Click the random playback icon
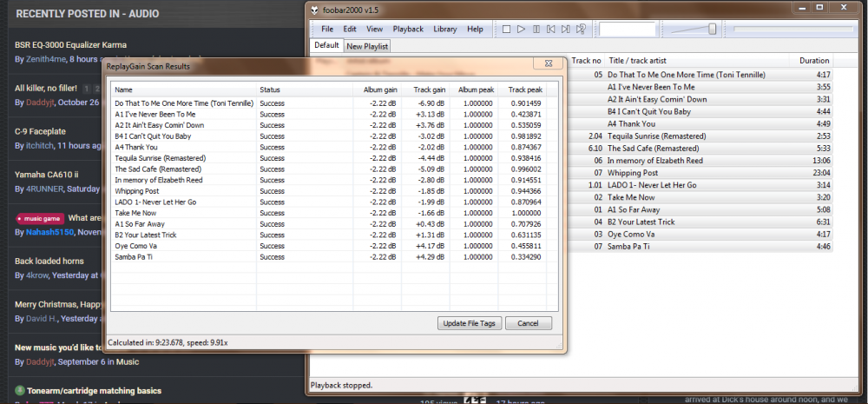Image resolution: width=868 pixels, height=404 pixels. tap(581, 30)
